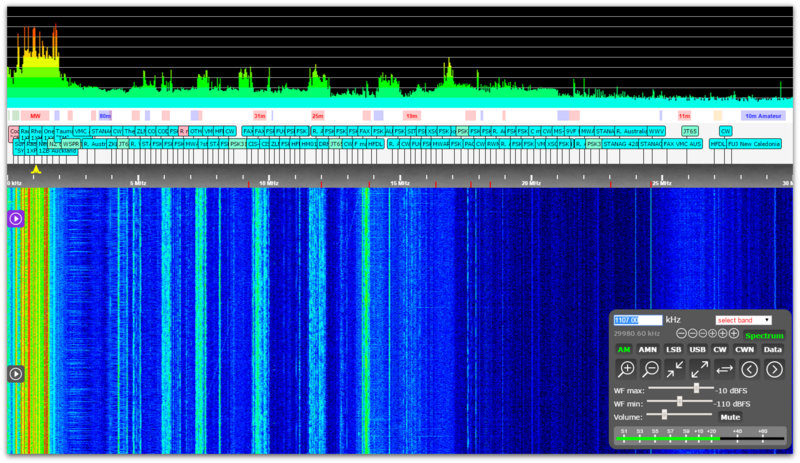Click the page left chevron icon
The width and height of the screenshot is (800, 463).
[750, 369]
